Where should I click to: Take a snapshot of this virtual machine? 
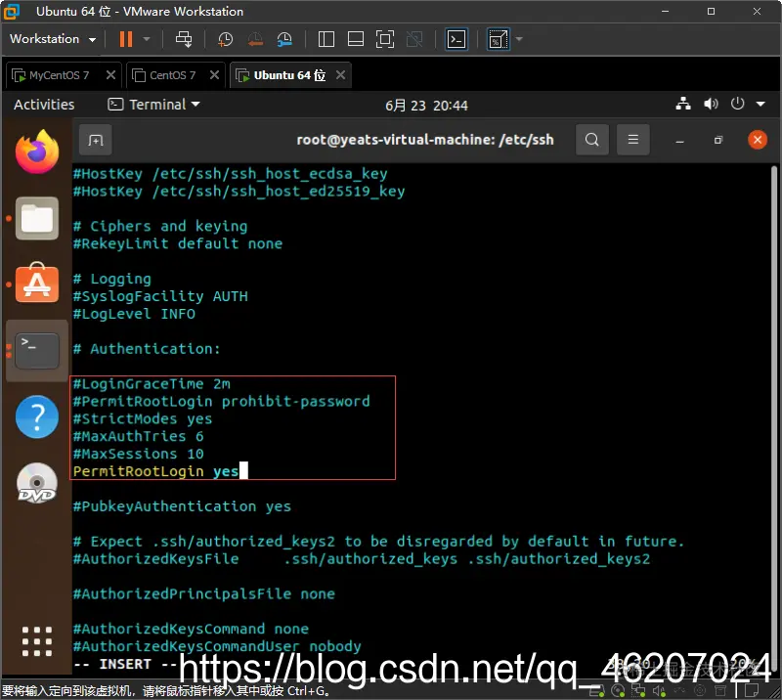pyautogui.click(x=226, y=39)
